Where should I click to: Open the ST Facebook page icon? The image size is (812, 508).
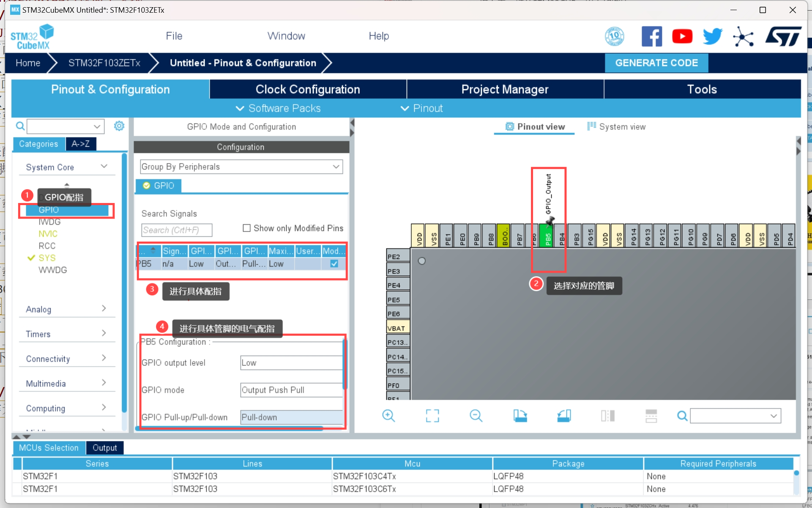(651, 36)
